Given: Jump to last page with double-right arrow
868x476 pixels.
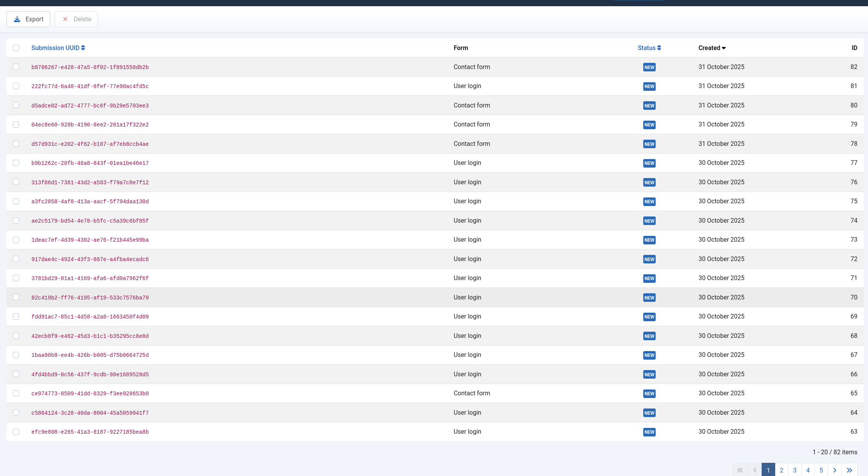Looking at the screenshot, I should tap(848, 470).
